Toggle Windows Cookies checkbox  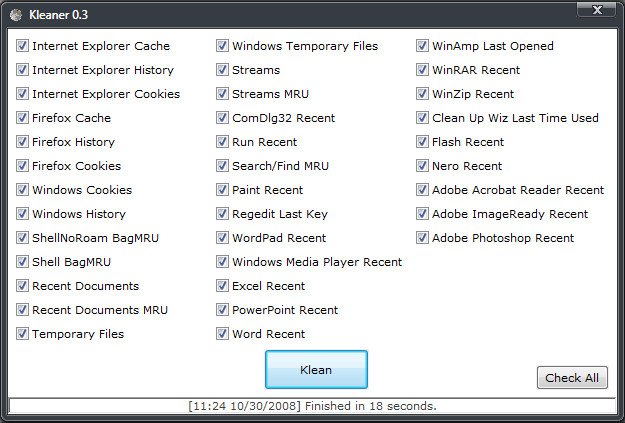click(x=22, y=189)
